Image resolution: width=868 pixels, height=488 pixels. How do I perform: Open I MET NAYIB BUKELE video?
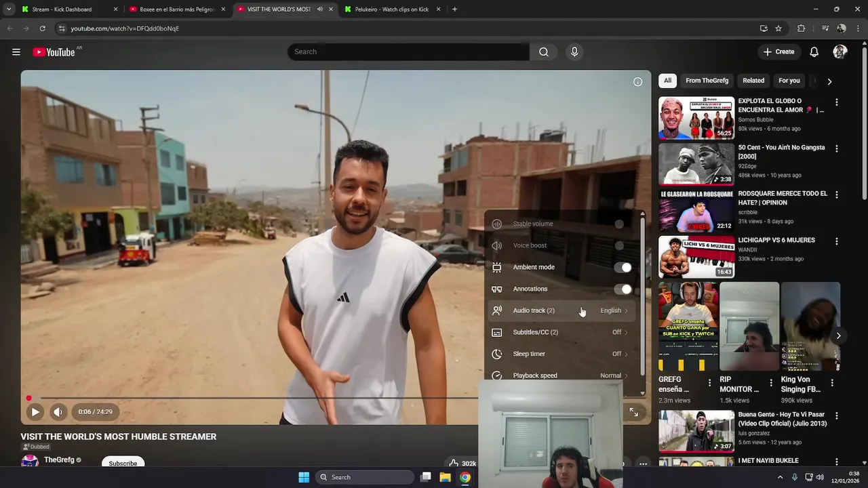point(768,461)
